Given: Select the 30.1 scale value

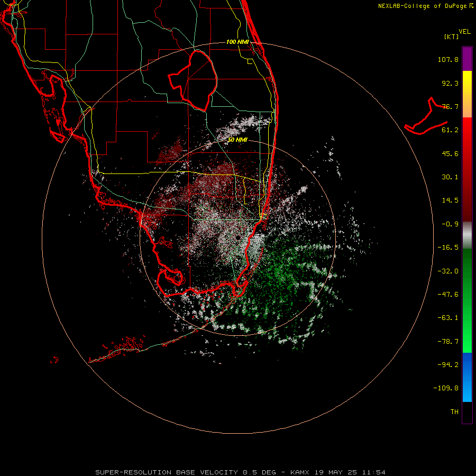Looking at the screenshot, I should click(x=450, y=177).
